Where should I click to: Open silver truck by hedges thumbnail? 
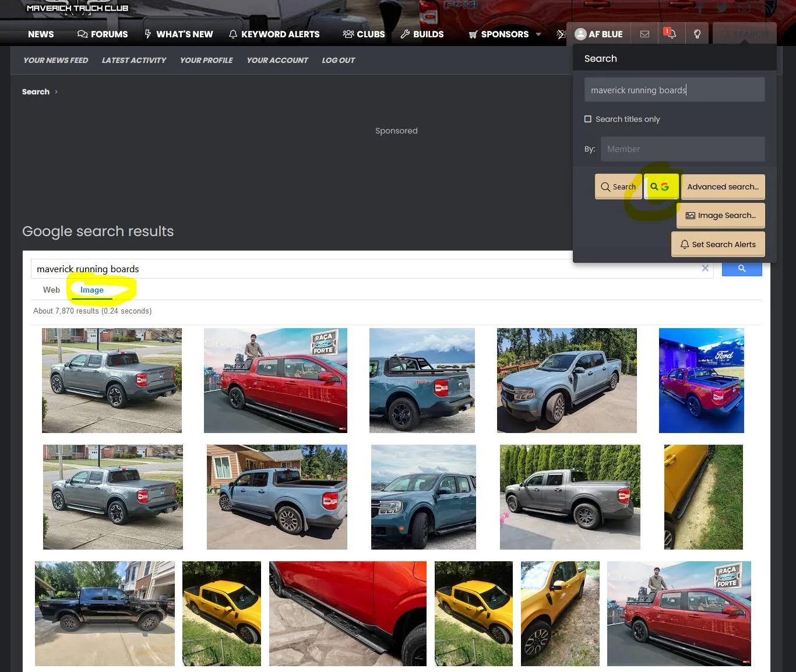point(570,497)
